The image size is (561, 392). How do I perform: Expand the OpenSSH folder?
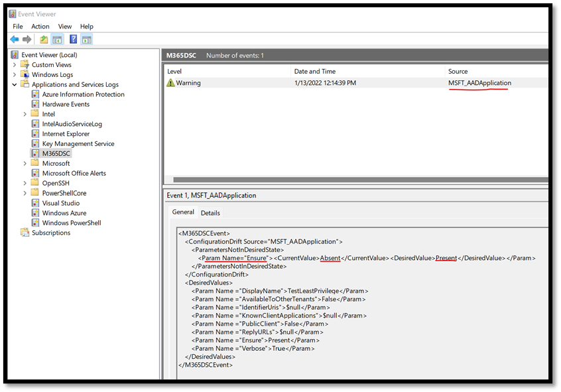tap(25, 183)
